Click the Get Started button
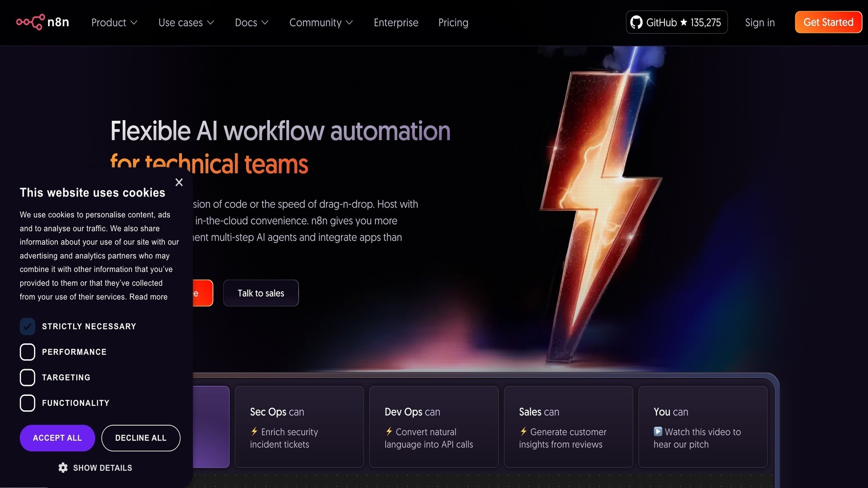 [828, 22]
